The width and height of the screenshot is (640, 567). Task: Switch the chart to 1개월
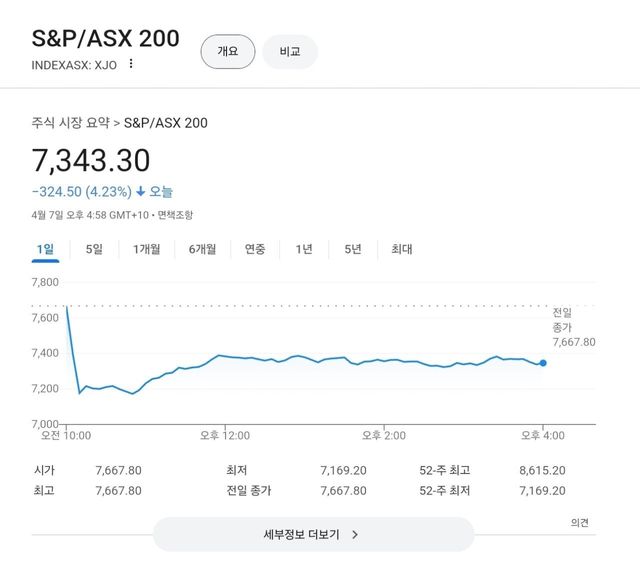click(146, 249)
